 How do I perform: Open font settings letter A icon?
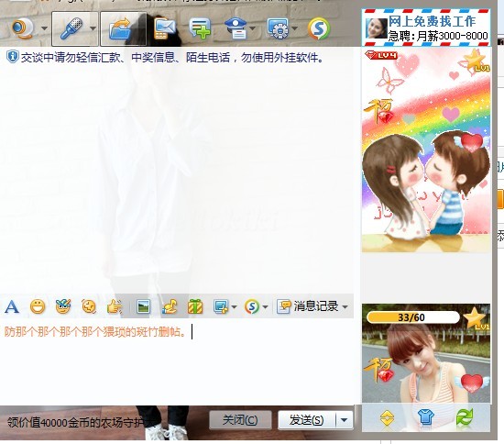(x=12, y=306)
